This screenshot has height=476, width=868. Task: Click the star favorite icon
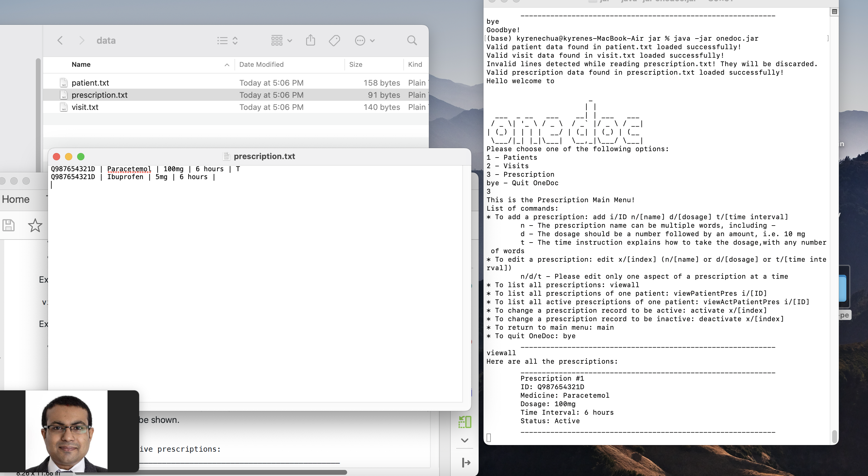pyautogui.click(x=35, y=225)
